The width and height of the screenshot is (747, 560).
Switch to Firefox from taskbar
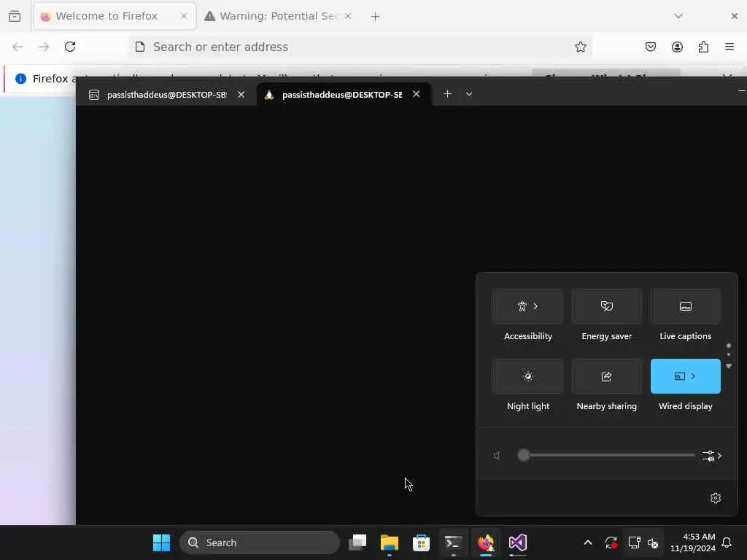[x=485, y=542]
